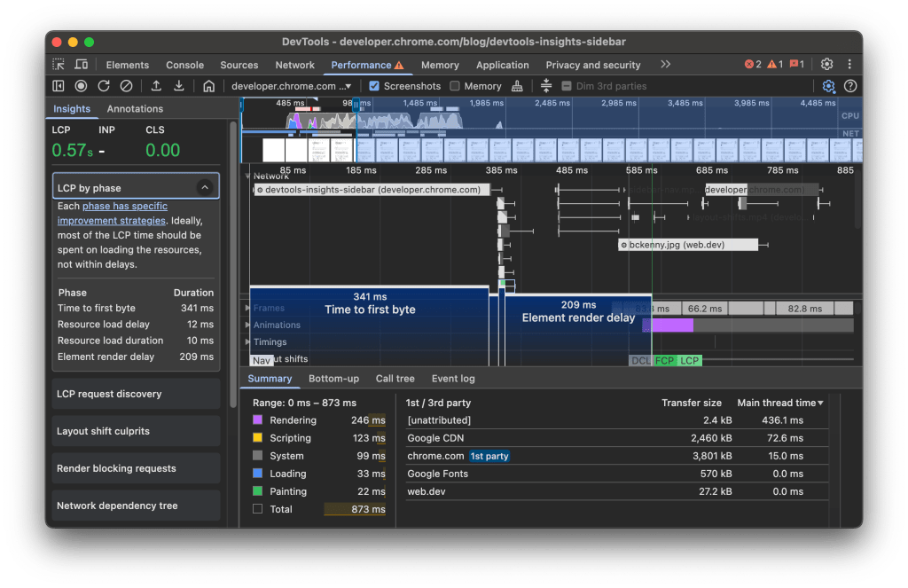908x588 pixels.
Task: Enable the Dim 3rd parties option
Action: coord(566,86)
